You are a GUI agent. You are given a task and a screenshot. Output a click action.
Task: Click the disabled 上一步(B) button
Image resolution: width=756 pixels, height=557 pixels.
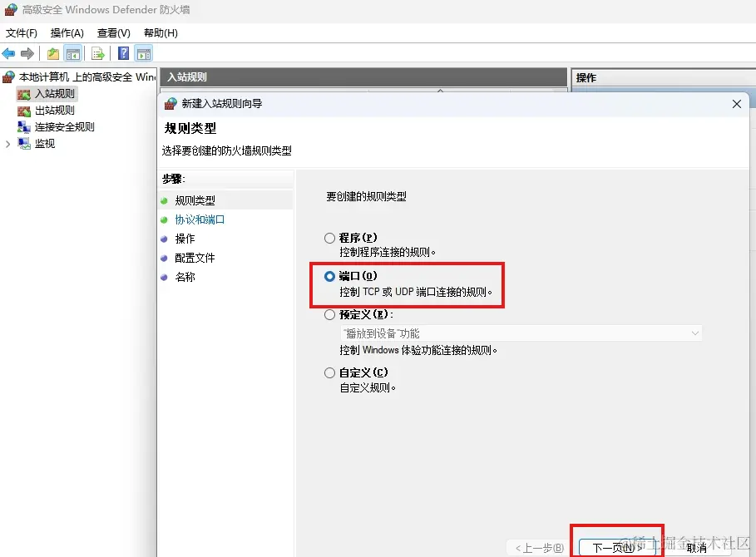coord(540,548)
